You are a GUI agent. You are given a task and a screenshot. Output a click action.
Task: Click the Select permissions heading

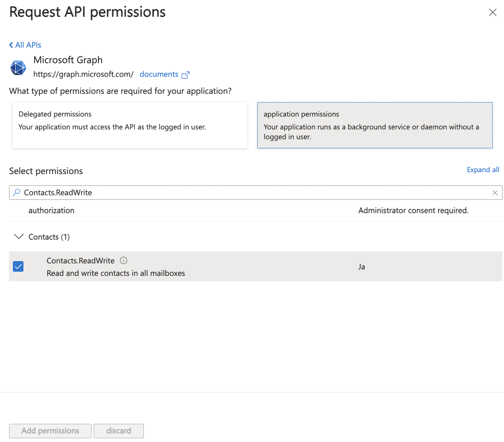pyautogui.click(x=46, y=171)
